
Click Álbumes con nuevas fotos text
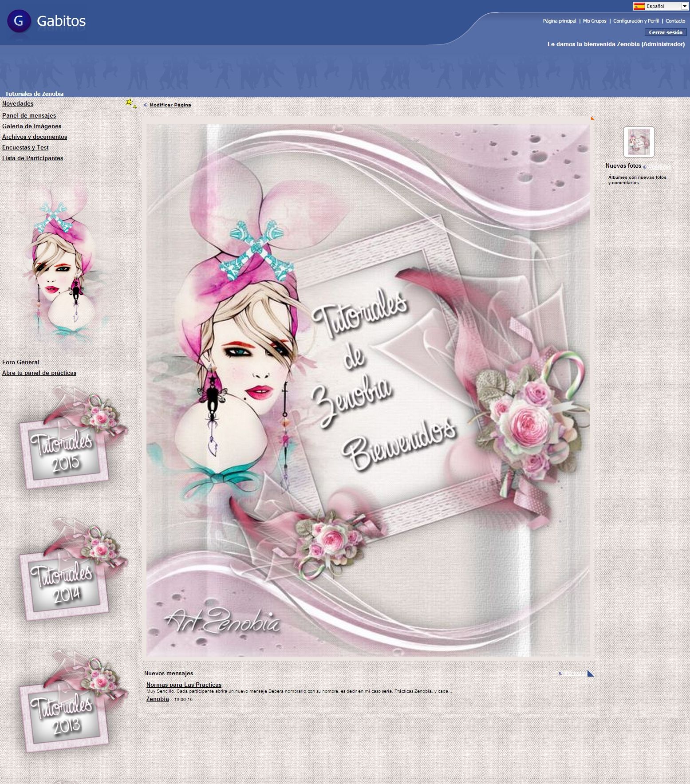point(637,180)
